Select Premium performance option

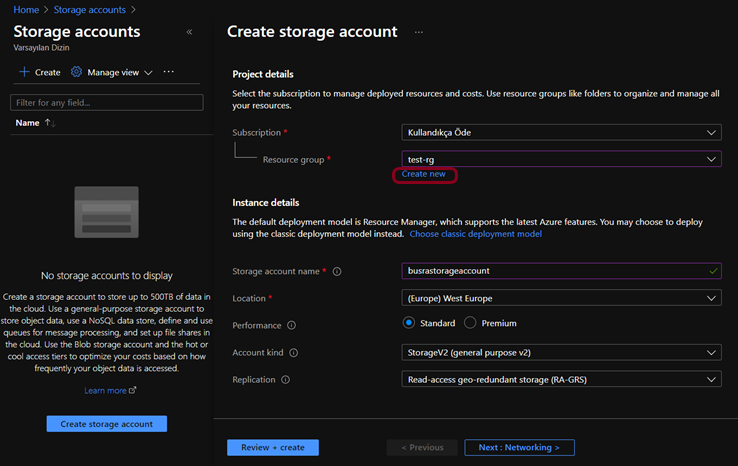coord(470,323)
